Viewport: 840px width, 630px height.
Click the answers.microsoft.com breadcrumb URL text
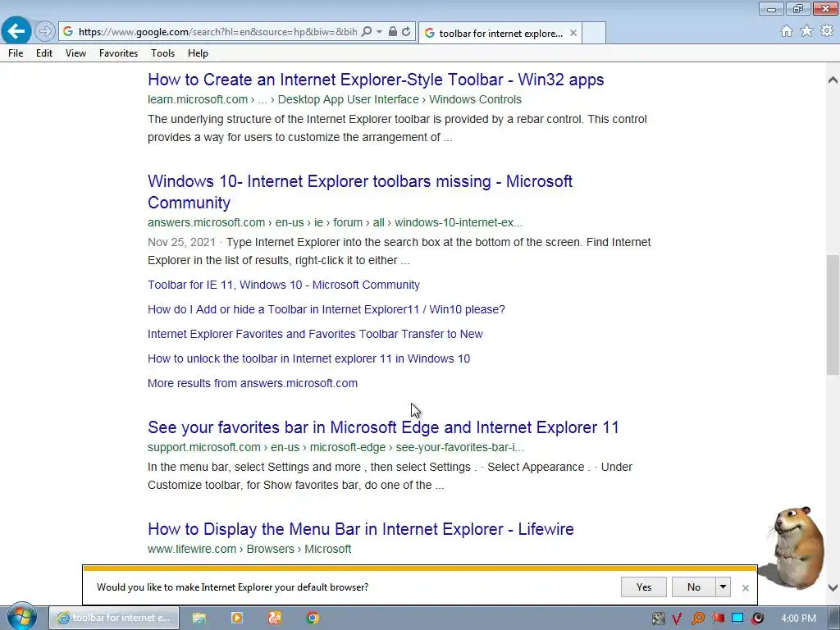(335, 223)
